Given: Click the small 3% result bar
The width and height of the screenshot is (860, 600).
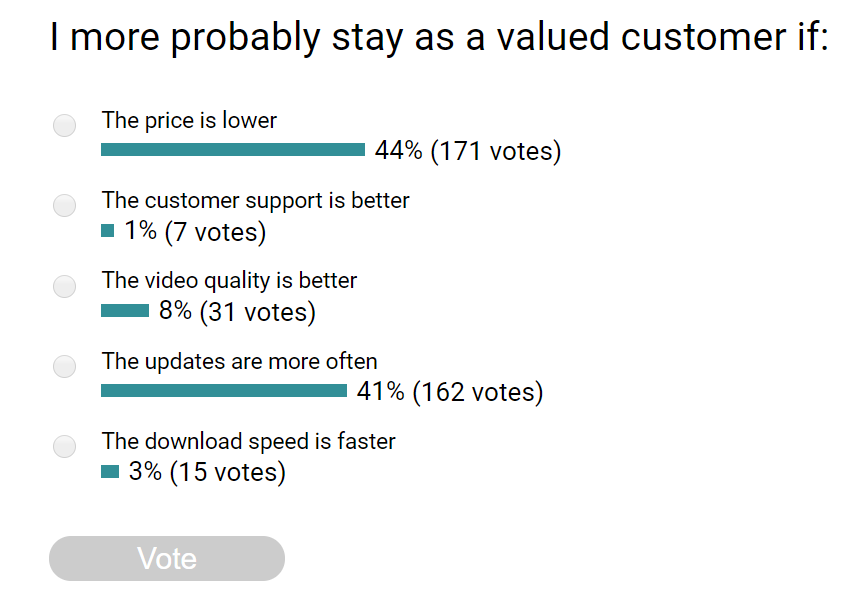Looking at the screenshot, I should (x=110, y=471).
